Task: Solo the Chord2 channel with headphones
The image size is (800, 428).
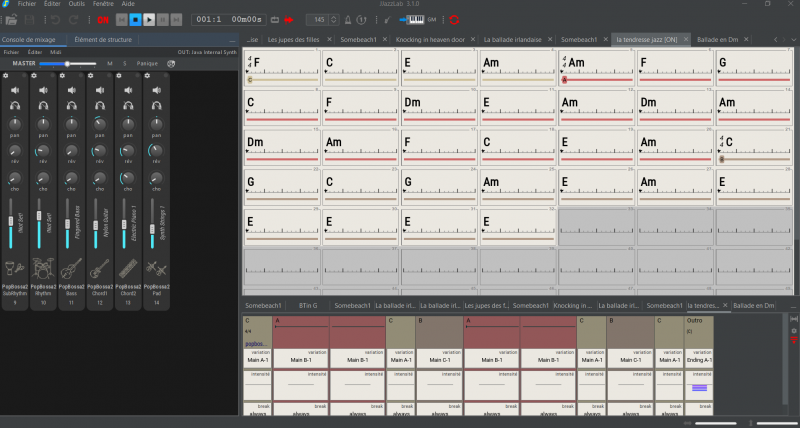Action: (126, 106)
